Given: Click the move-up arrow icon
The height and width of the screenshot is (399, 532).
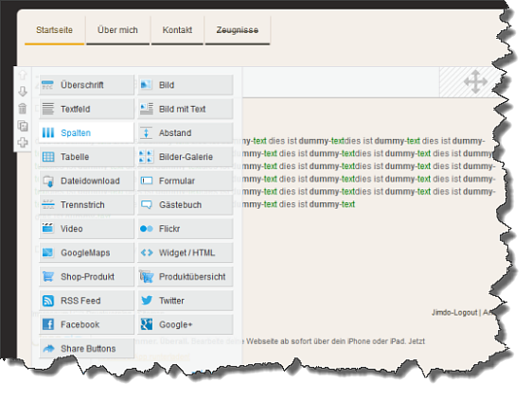Looking at the screenshot, I should point(23,75).
